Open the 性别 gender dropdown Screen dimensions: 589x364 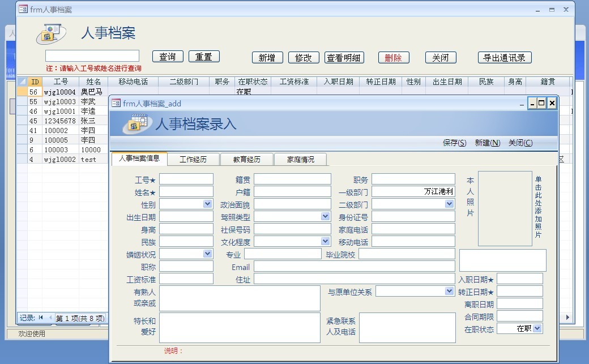coord(207,203)
